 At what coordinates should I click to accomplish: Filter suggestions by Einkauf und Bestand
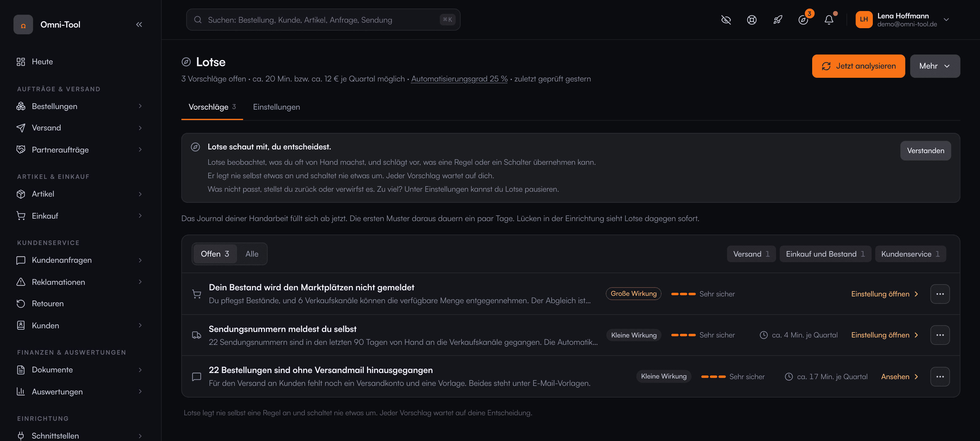pos(825,254)
